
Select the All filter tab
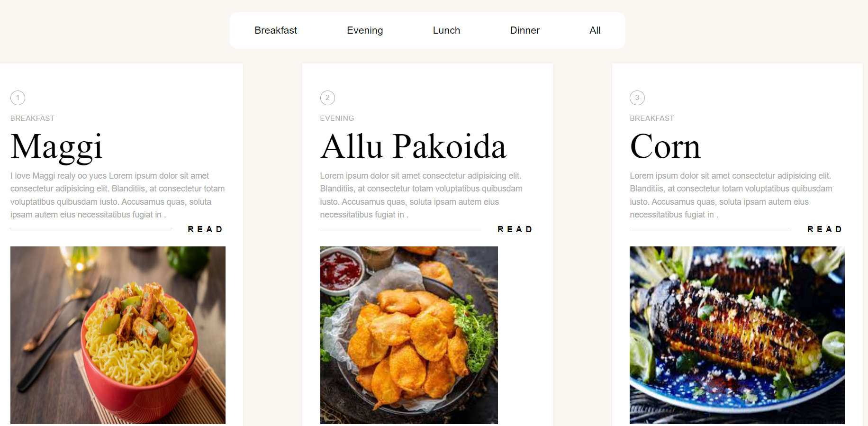pos(595,30)
